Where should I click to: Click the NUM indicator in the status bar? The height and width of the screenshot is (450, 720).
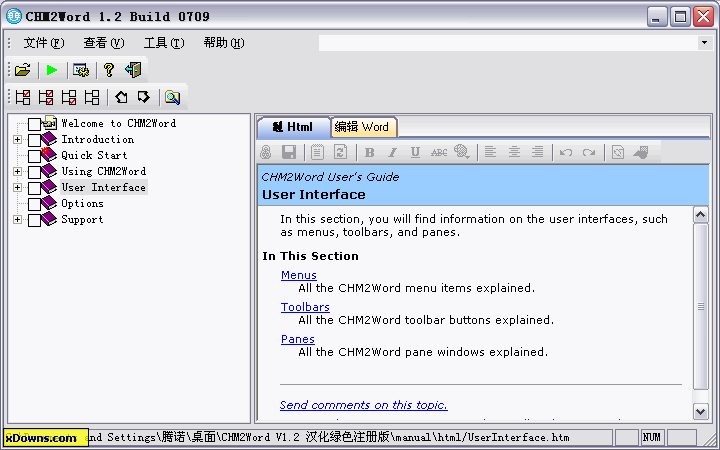point(652,437)
